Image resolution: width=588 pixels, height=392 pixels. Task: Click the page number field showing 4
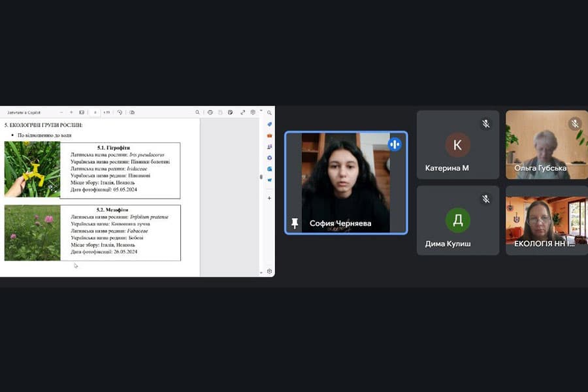coord(95,112)
